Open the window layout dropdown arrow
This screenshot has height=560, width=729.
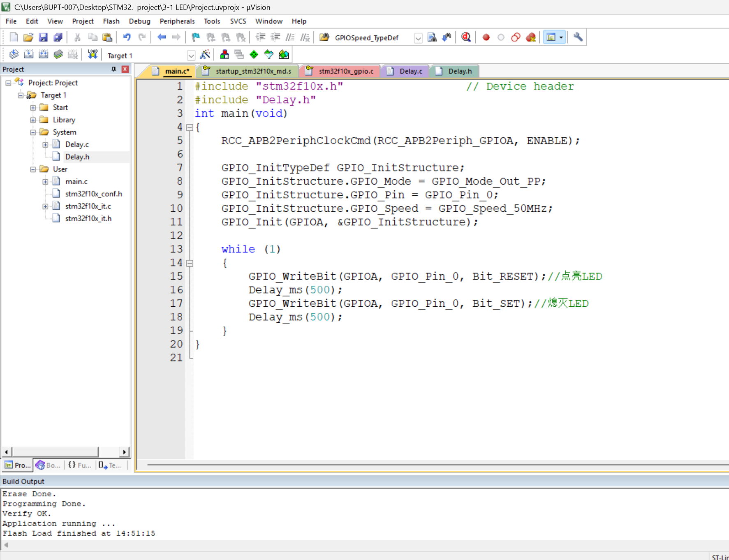(x=561, y=37)
